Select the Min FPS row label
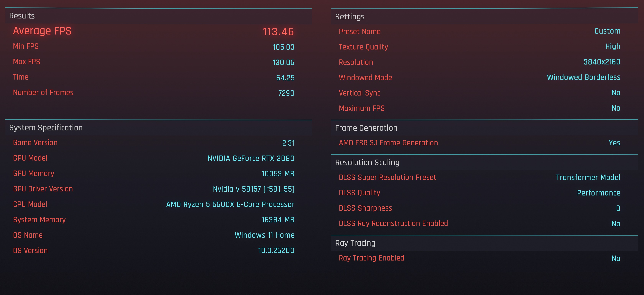The width and height of the screenshot is (644, 295). coord(26,46)
